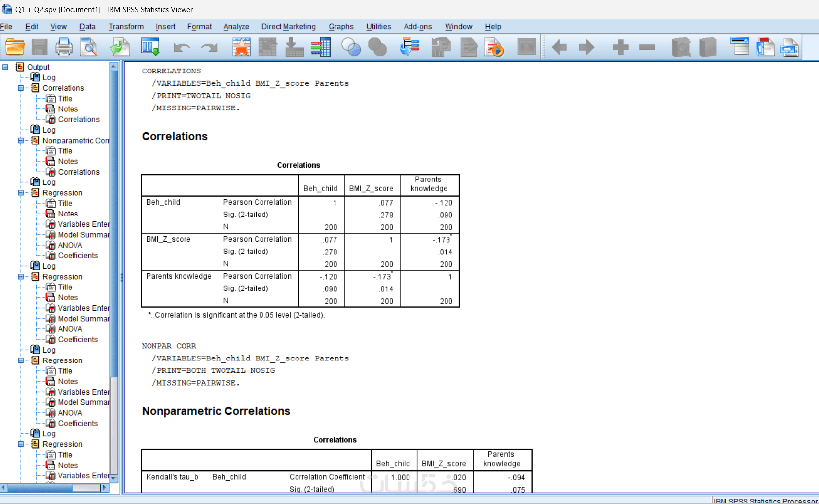The width and height of the screenshot is (819, 504).
Task: Click the Export output toolbar icon
Action: click(119, 47)
